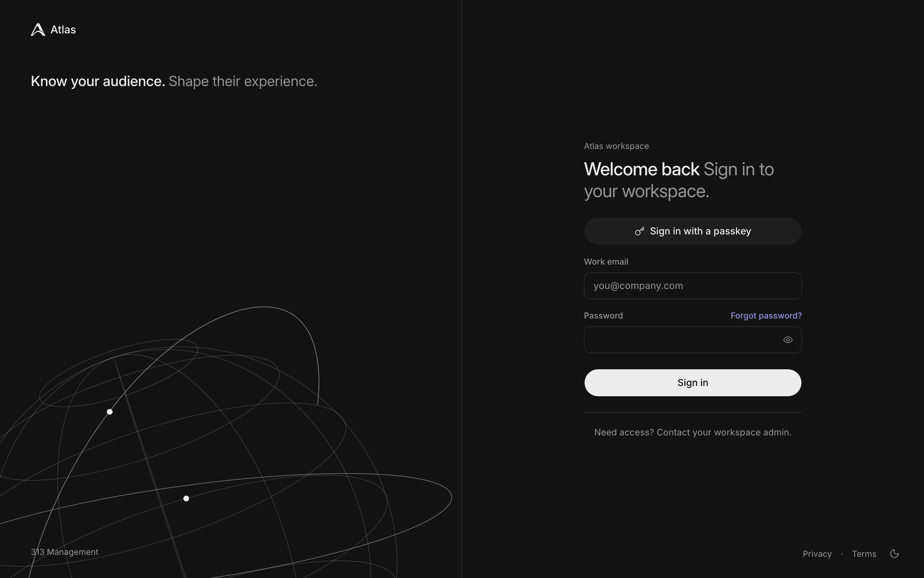Click 'Shape their experience.' tagline text

coord(243,82)
